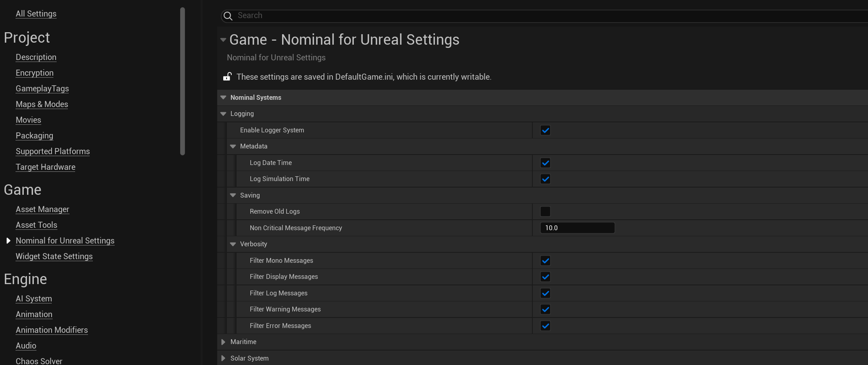
Task: Go to All Settings
Action: [x=36, y=14]
